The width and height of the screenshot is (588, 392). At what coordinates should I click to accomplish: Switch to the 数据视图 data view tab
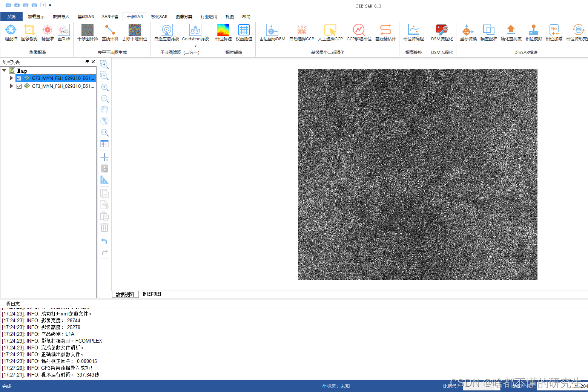click(125, 294)
